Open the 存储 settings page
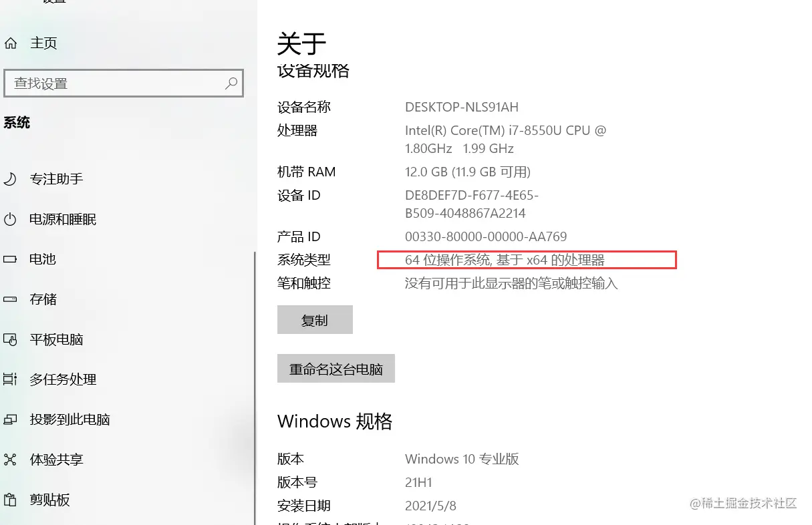The image size is (812, 525). (x=43, y=299)
